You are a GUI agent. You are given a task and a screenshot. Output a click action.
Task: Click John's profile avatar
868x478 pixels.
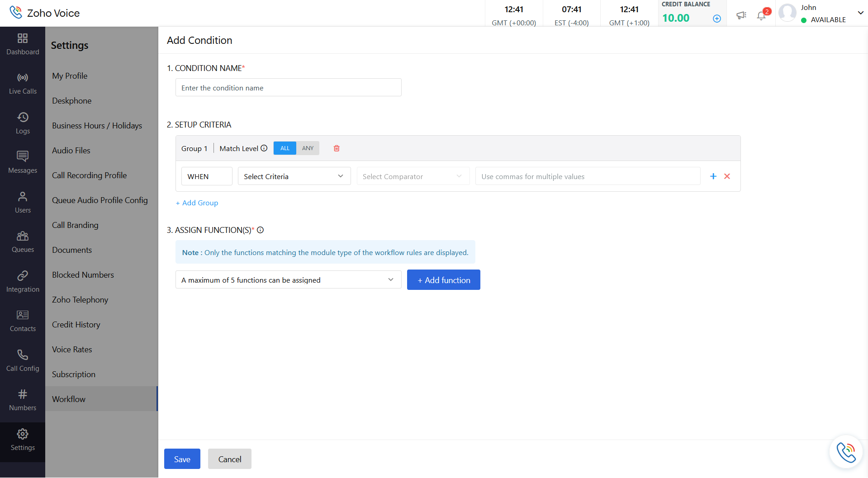pos(787,13)
